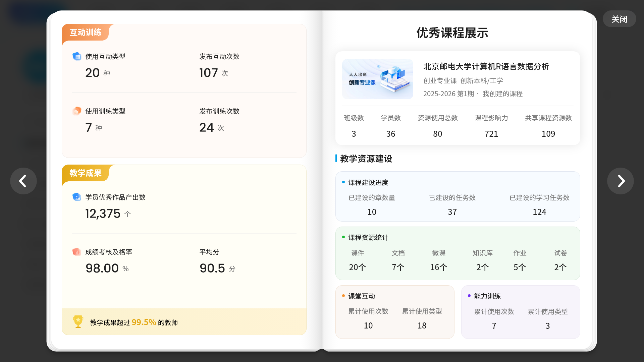Click the 发布互动次数 value 107
The height and width of the screenshot is (362, 644).
209,73
